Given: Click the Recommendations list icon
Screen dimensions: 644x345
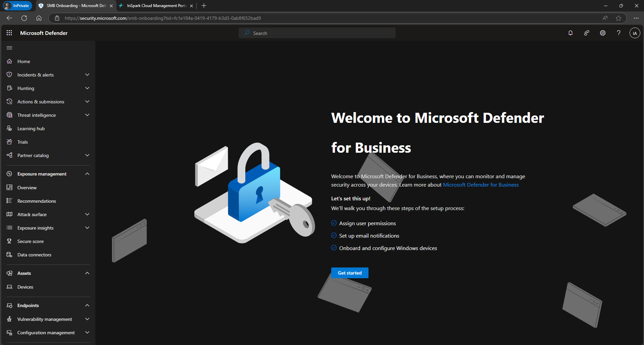Looking at the screenshot, I should point(9,201).
